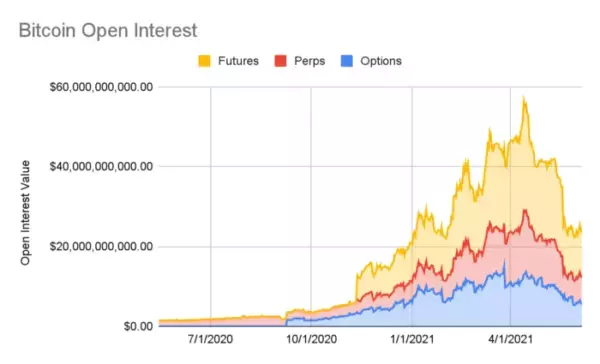
Task: Click the Perps line peak in April 2021
Action: (525, 211)
